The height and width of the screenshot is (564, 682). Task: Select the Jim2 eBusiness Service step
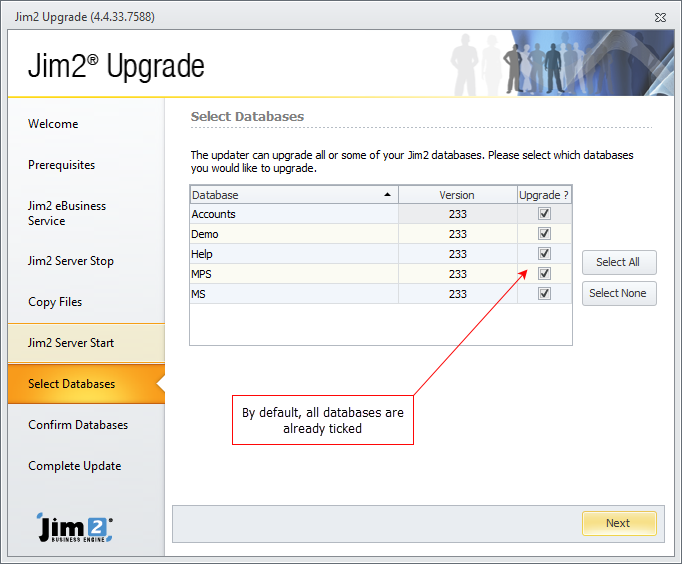67,213
